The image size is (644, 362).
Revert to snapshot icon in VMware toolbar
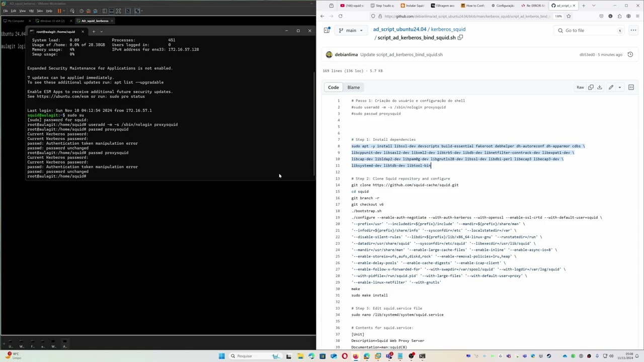[89, 11]
